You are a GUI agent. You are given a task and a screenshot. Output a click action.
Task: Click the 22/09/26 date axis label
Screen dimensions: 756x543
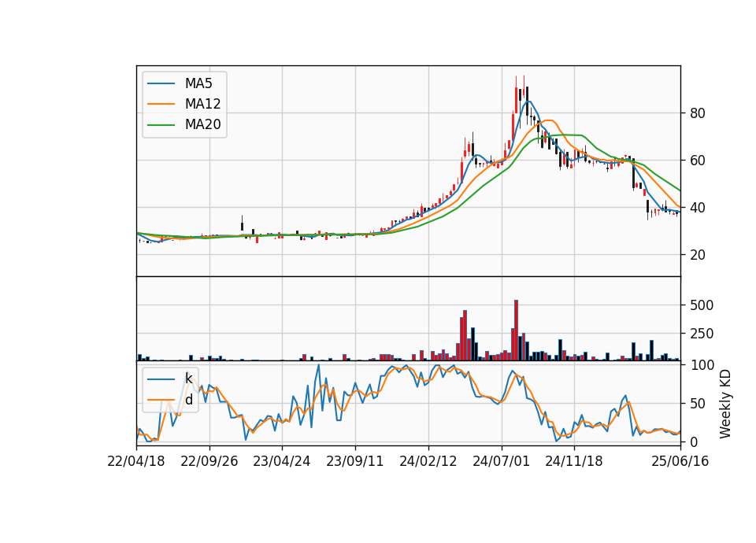[x=209, y=461]
